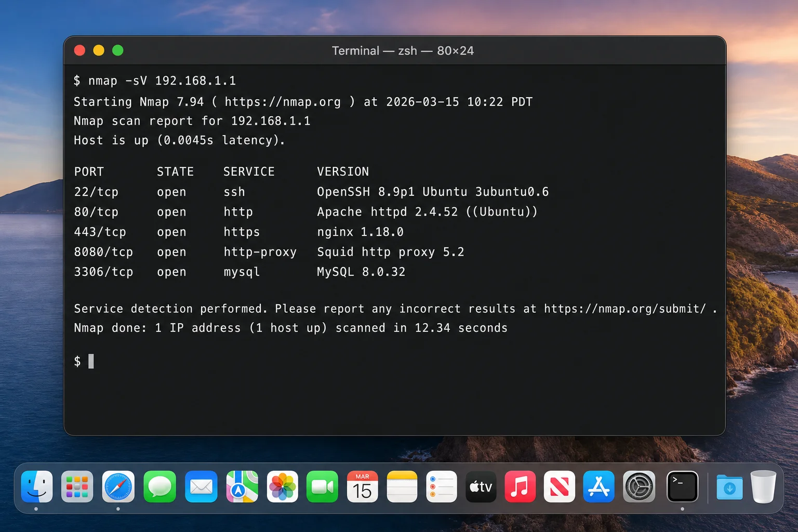Click the https://nmap.org URL in the starting line

[x=283, y=102]
